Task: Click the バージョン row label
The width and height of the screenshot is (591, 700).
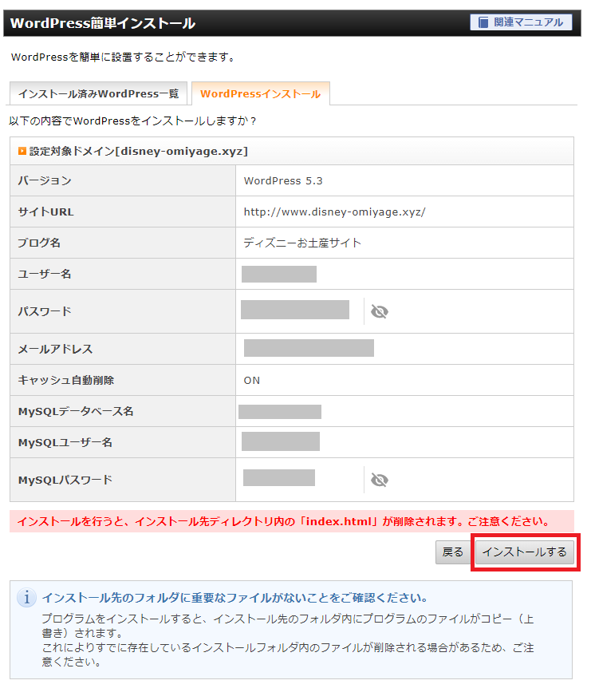Action: click(x=45, y=181)
